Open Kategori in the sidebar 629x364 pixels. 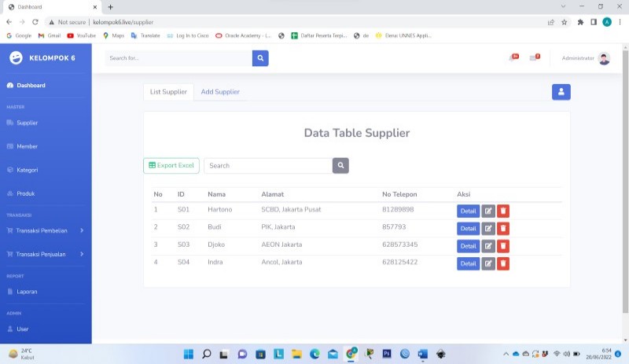[27, 170]
